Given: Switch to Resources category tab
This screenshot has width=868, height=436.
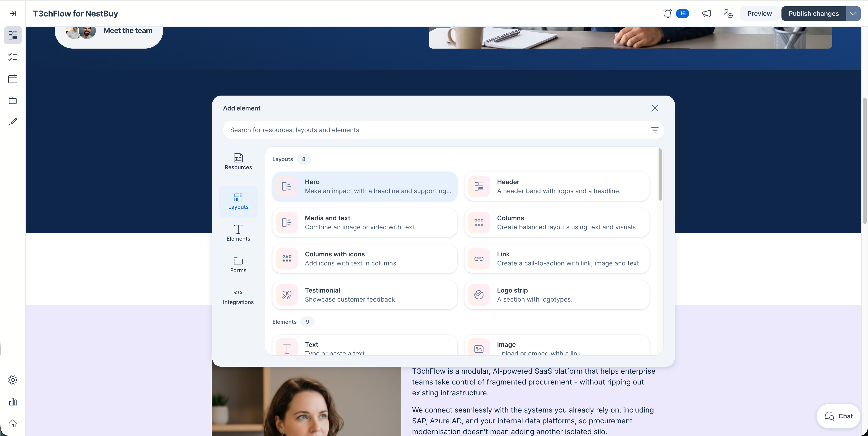Looking at the screenshot, I should pyautogui.click(x=238, y=161).
